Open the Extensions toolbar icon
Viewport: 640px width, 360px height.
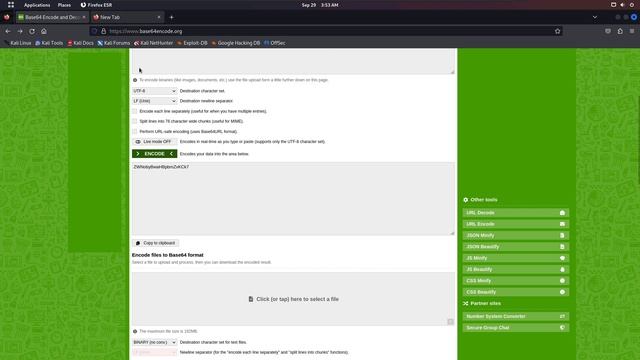click(x=620, y=31)
